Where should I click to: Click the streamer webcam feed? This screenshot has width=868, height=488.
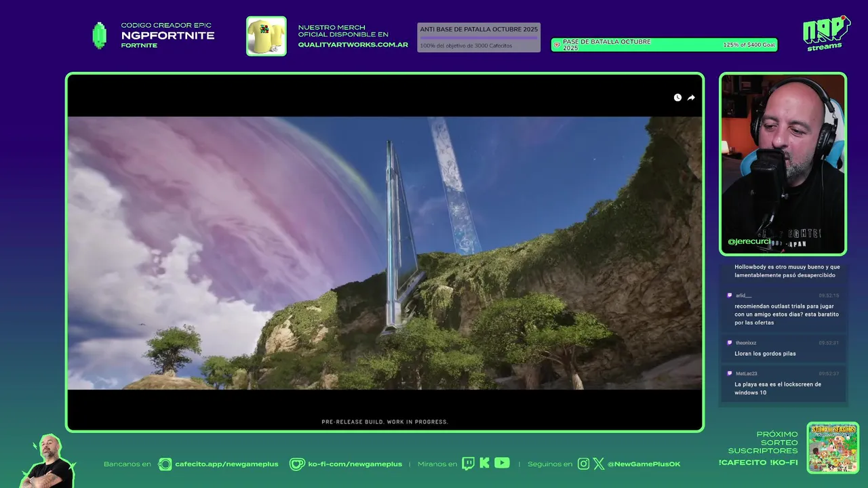[783, 163]
